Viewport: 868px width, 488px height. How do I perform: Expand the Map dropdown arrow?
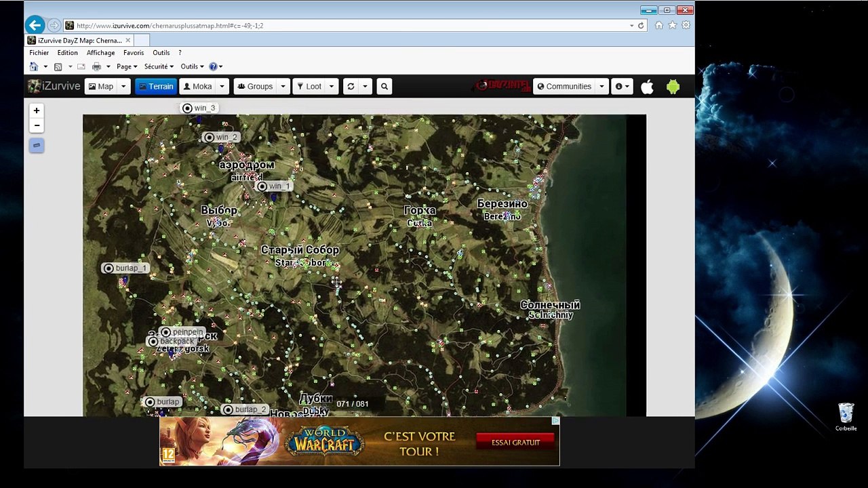tap(123, 86)
